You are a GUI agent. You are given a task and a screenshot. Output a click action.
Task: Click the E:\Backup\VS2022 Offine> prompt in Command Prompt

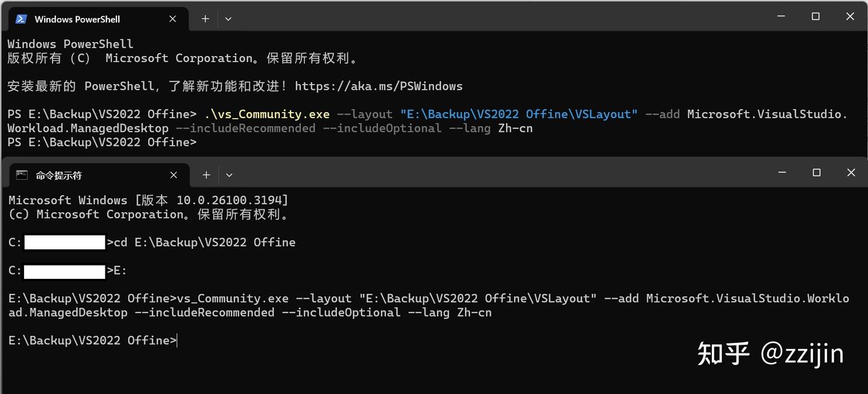(x=93, y=340)
